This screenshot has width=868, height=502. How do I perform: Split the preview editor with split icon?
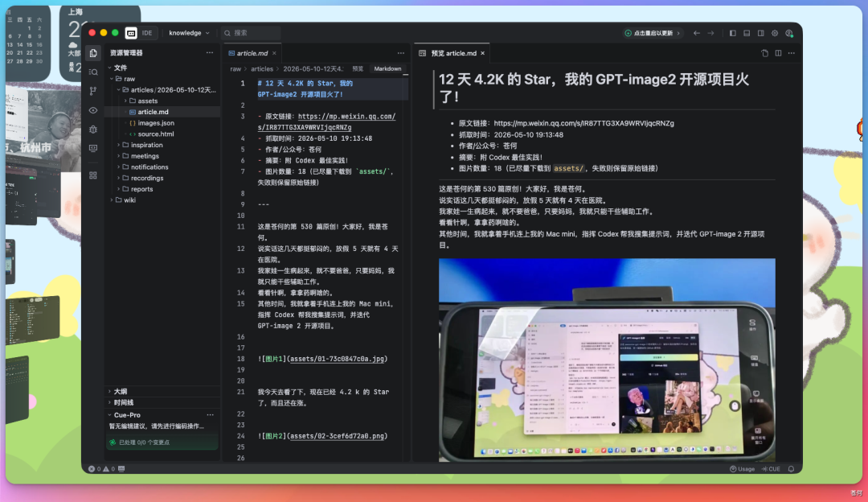(x=778, y=53)
